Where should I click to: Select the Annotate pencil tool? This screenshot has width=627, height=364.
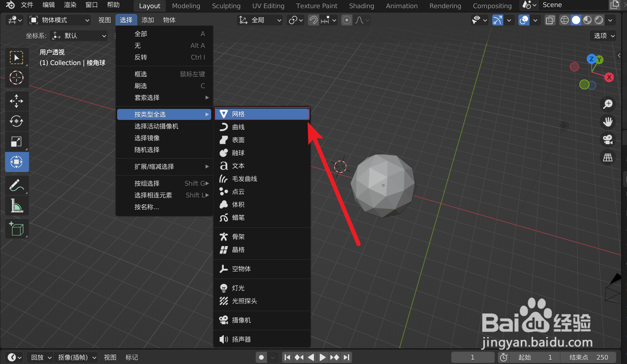(16, 185)
